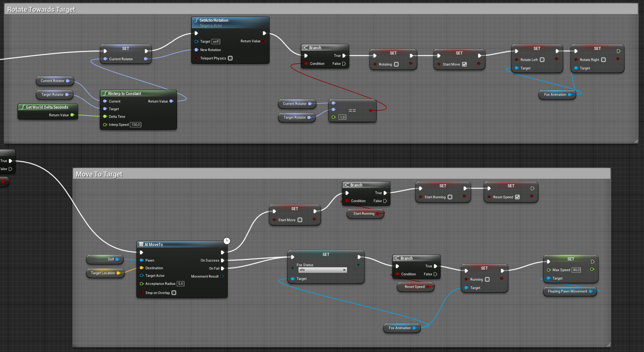Viewport: 644px width, 352px height.
Task: Click resize handle of Rotate Towards Target comment
Action: click(636, 141)
